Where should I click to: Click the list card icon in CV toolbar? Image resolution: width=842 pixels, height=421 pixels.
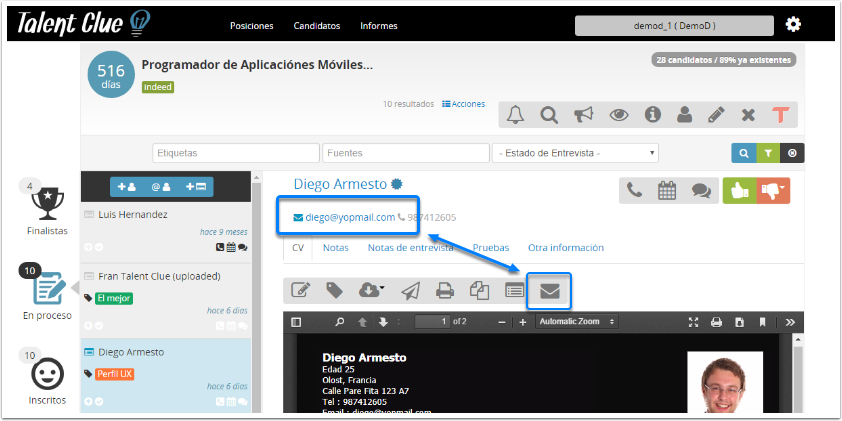point(514,291)
